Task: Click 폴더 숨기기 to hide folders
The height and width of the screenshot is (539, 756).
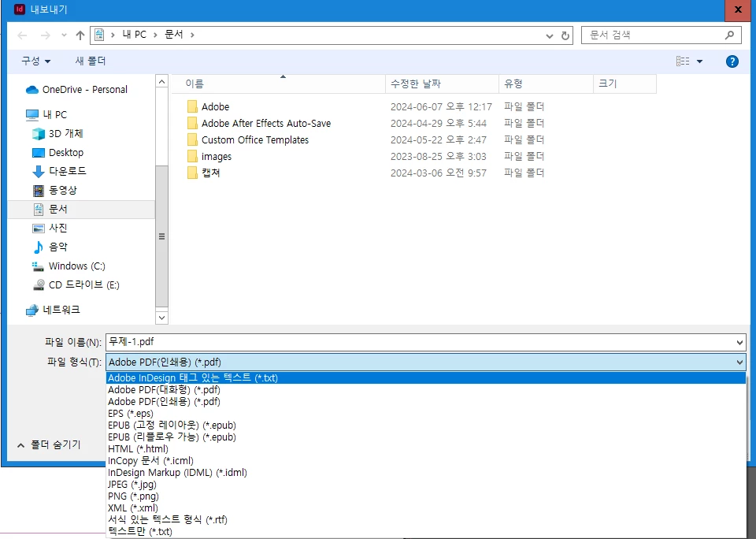Action: [x=49, y=444]
